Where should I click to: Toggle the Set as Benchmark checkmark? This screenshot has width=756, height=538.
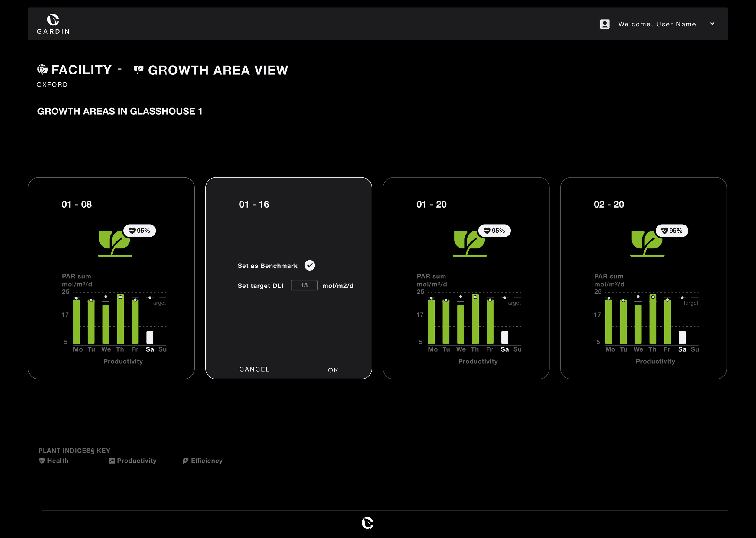(309, 265)
